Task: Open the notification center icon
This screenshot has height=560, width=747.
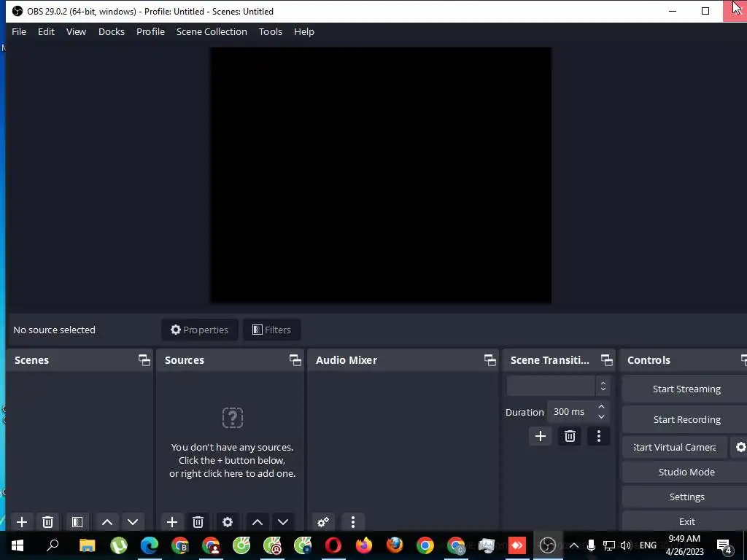Action: tap(724, 546)
